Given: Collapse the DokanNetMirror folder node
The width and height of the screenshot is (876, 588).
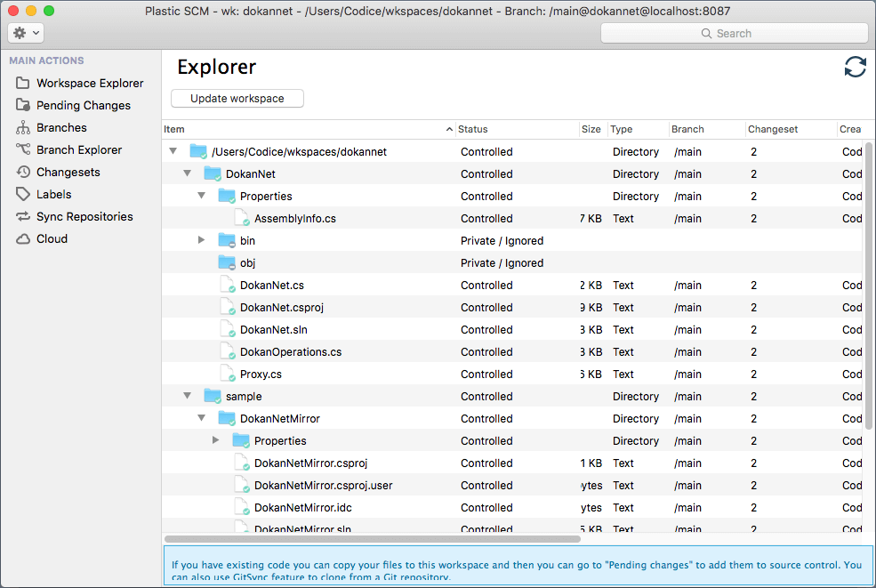Looking at the screenshot, I should pos(202,417).
